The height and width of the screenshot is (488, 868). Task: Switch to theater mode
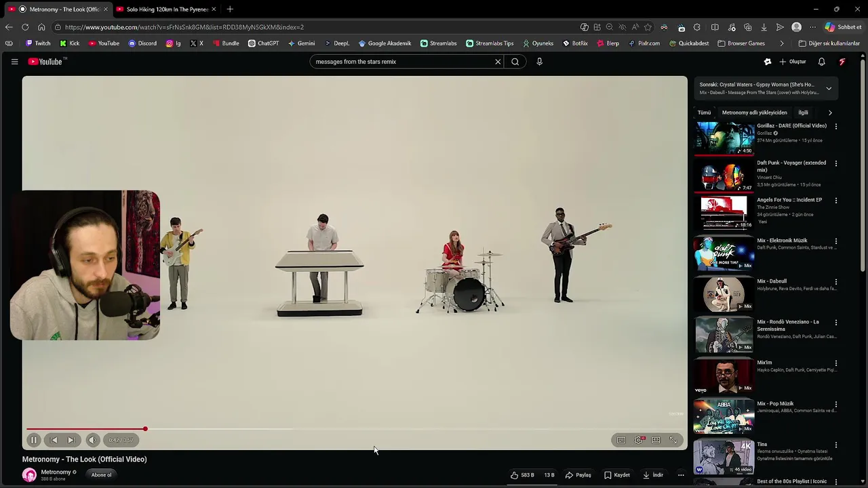tap(656, 440)
